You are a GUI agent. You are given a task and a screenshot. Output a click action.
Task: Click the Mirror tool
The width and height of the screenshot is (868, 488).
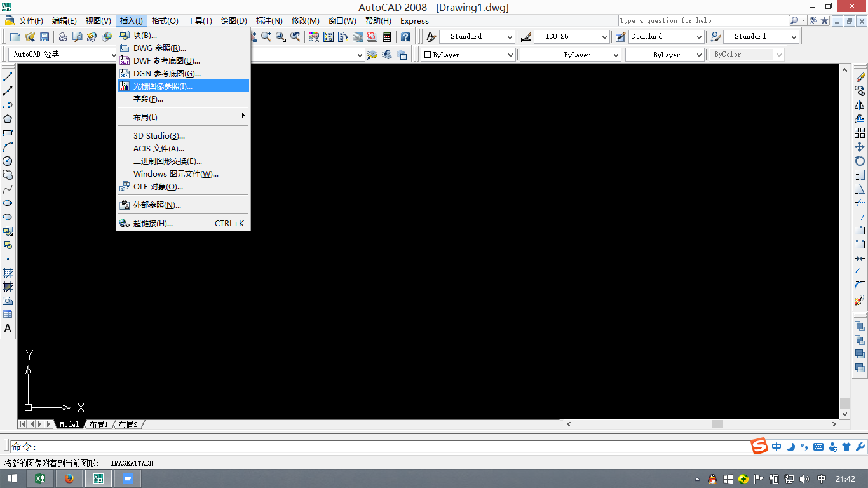click(860, 105)
